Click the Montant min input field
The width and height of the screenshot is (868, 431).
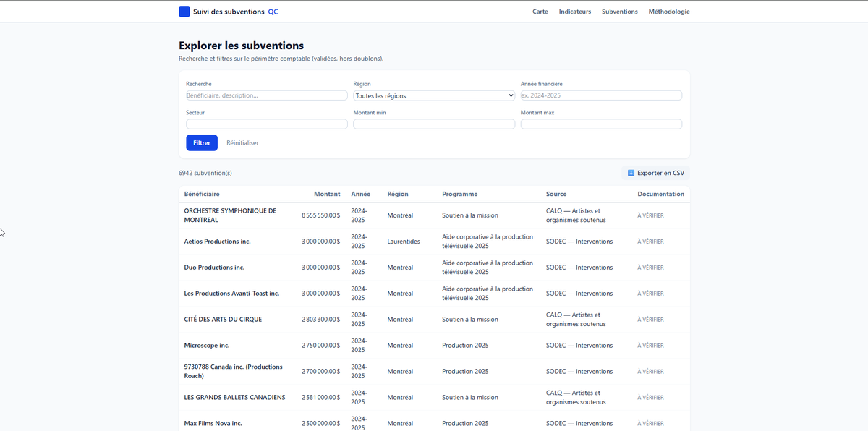434,124
